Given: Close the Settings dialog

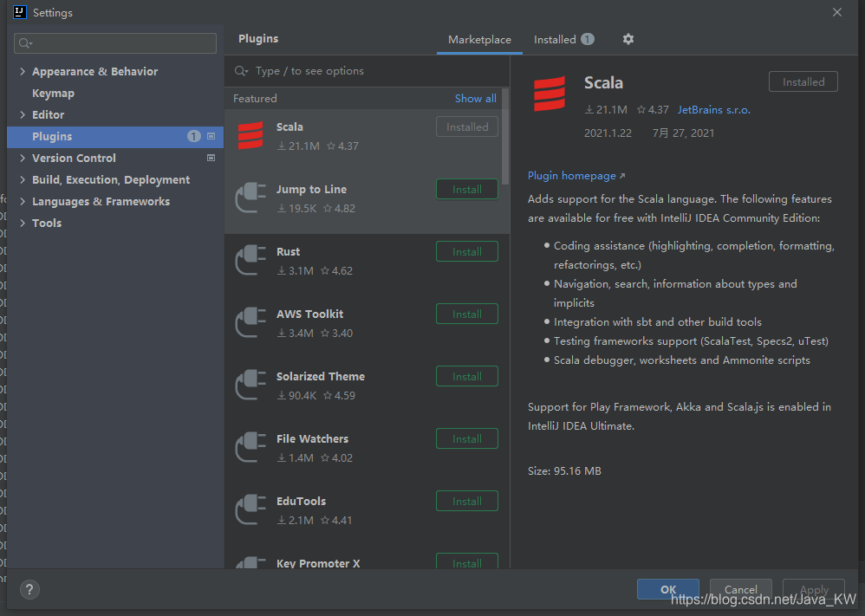Looking at the screenshot, I should [837, 12].
